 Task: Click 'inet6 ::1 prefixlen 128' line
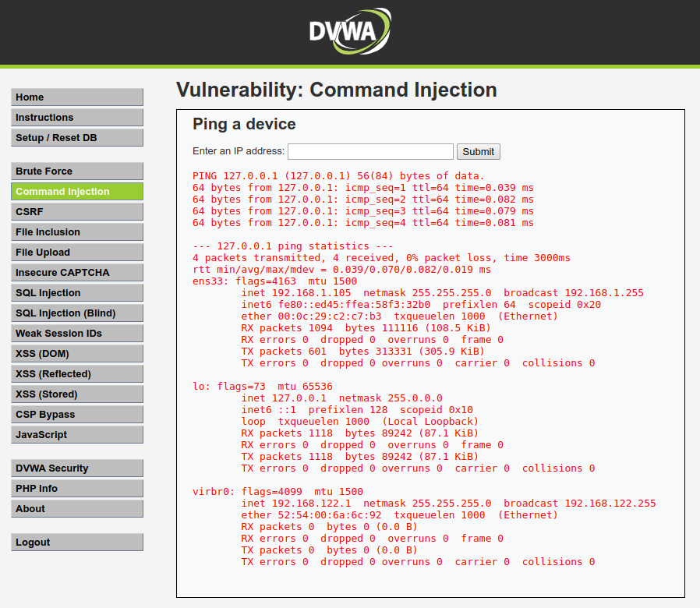pos(357,410)
